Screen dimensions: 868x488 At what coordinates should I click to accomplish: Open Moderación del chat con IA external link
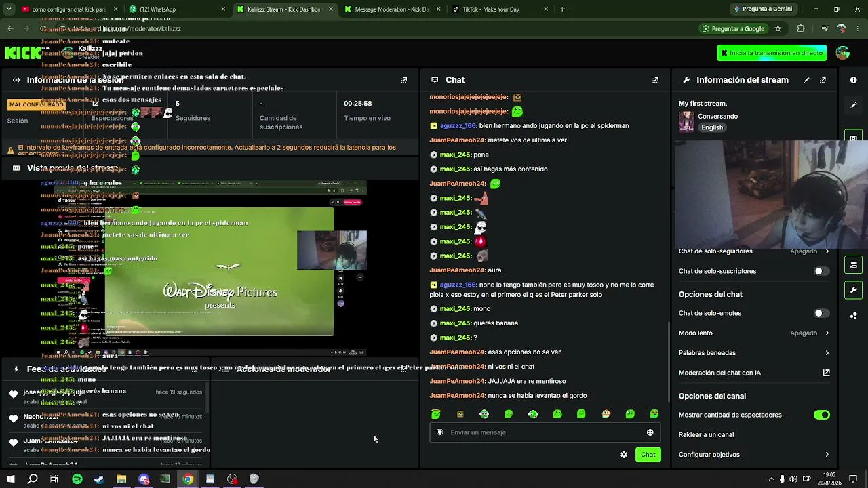[x=827, y=373]
